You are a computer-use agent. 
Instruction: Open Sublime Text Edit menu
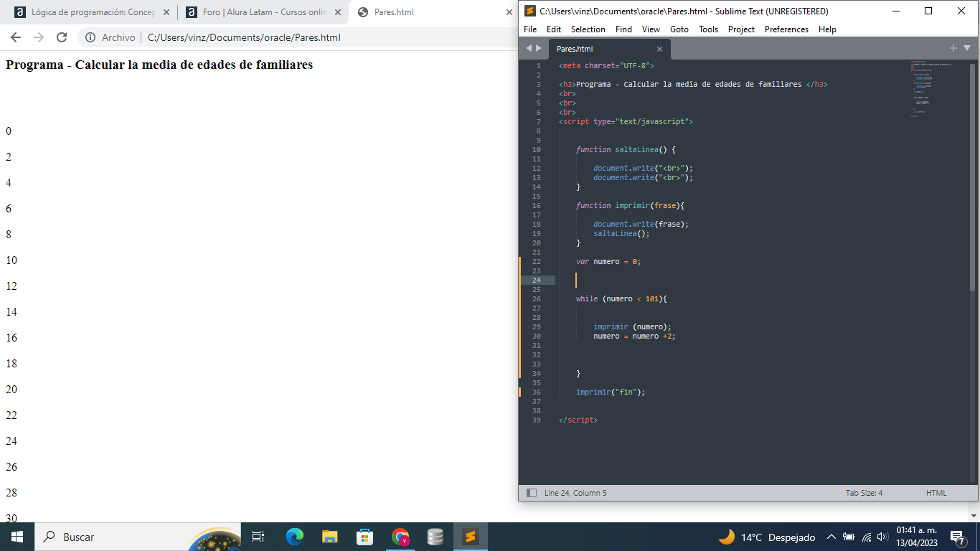[x=554, y=29]
